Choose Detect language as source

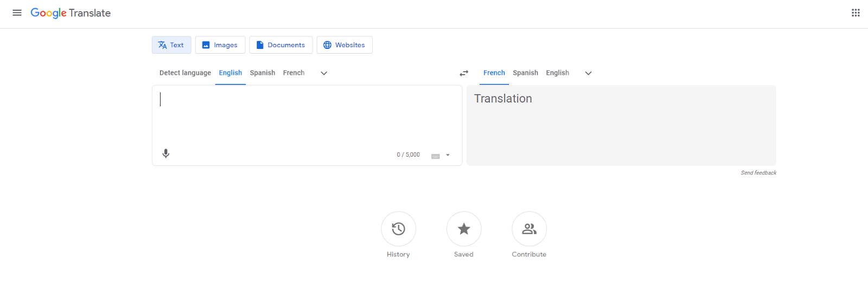click(185, 73)
